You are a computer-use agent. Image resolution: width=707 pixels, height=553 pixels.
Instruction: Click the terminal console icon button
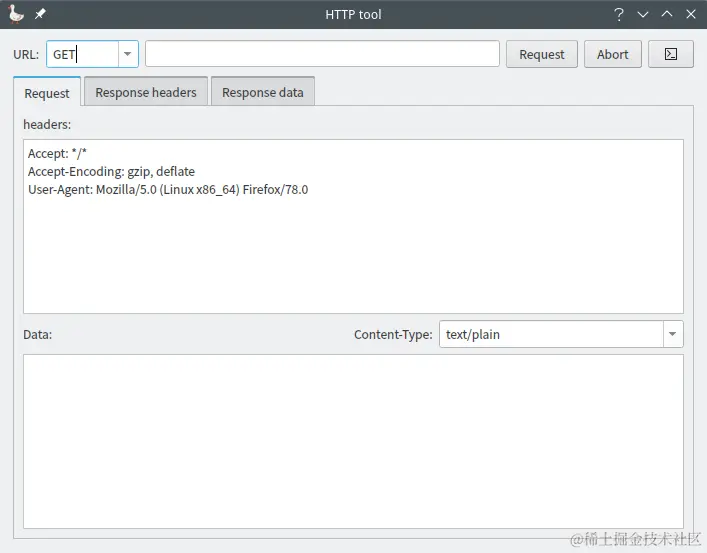tap(670, 54)
